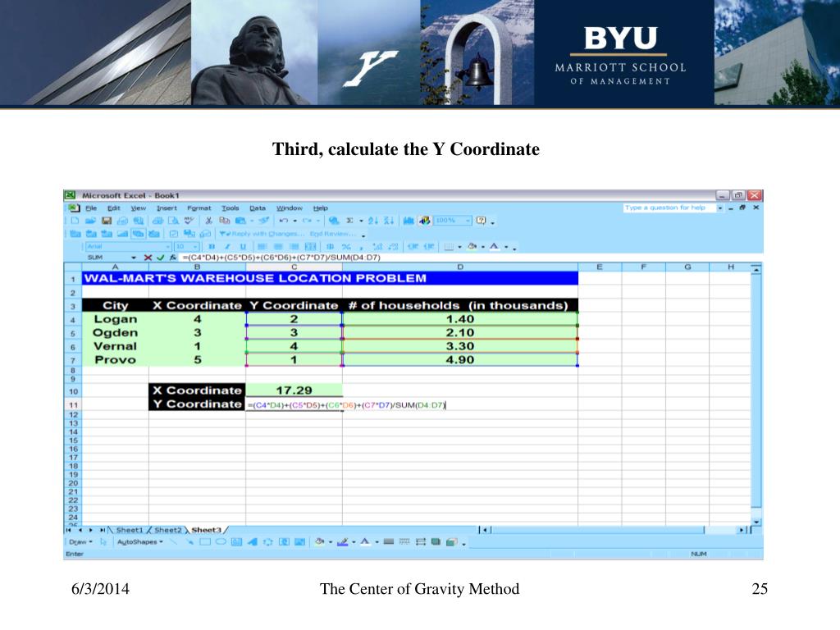The height and width of the screenshot is (630, 840).
Task: Open the Format menu
Action: click(199, 208)
